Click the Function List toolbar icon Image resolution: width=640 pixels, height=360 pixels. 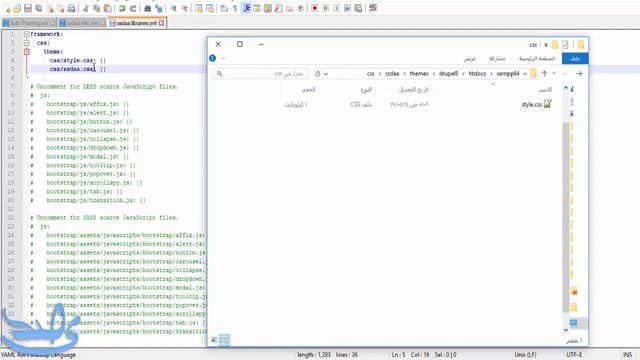[279, 9]
